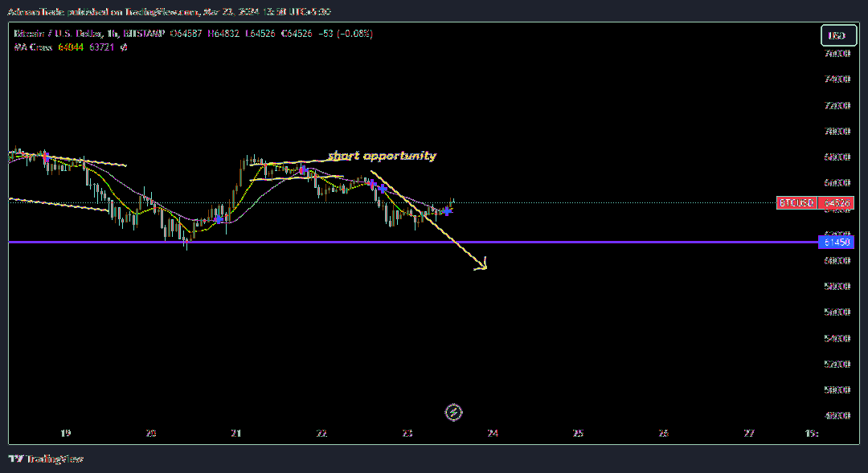Click the 'short opportunity' chart annotation
Viewport: 868px width, 473px height.
pos(382,156)
